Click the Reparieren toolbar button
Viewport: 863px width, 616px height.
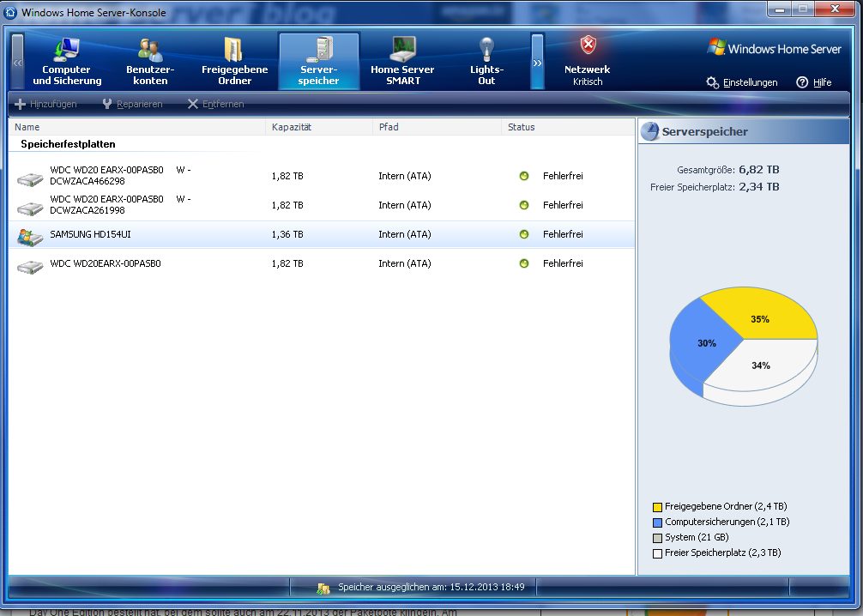(133, 104)
